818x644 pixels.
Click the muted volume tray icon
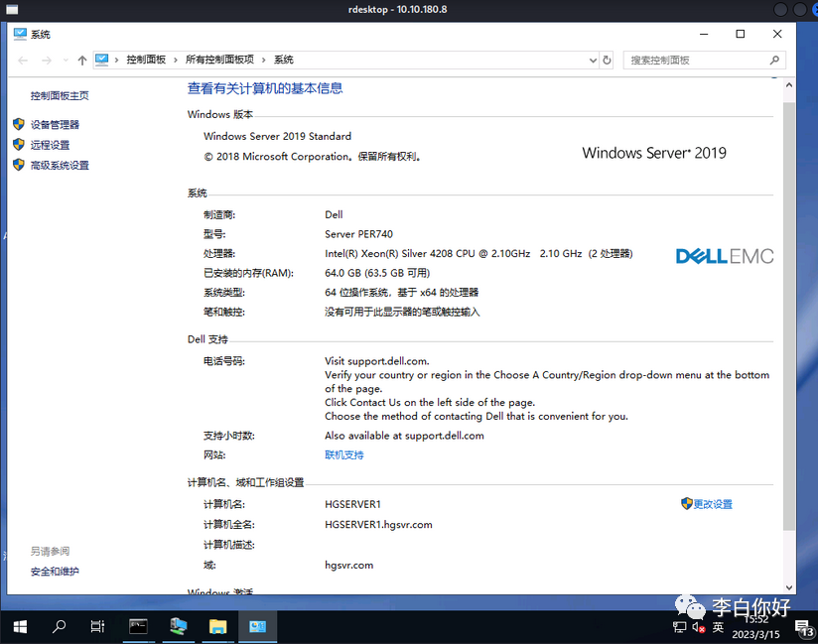pyautogui.click(x=699, y=627)
